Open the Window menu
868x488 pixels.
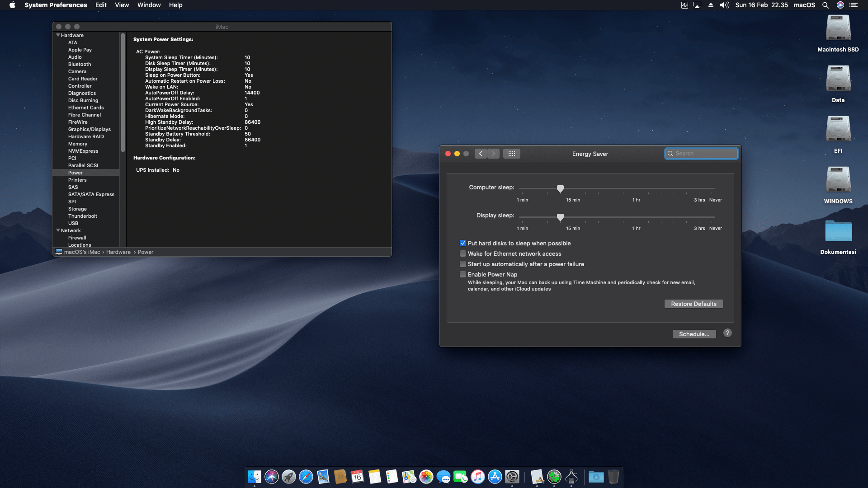pos(149,5)
